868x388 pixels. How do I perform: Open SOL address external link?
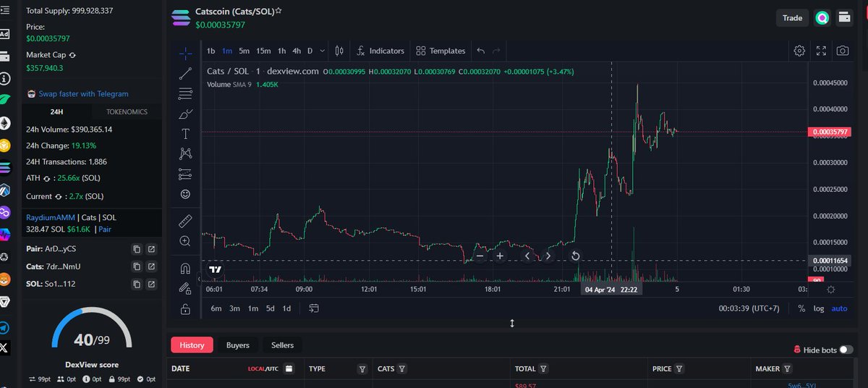pyautogui.click(x=151, y=284)
